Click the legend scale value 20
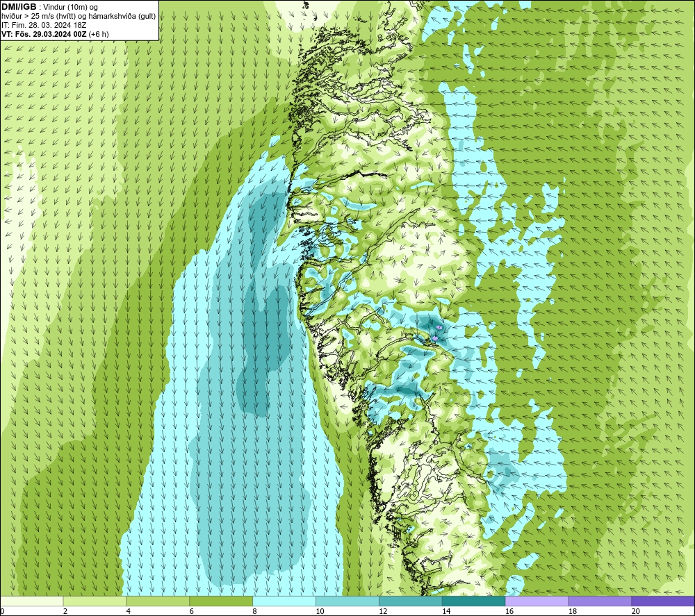 click(636, 611)
